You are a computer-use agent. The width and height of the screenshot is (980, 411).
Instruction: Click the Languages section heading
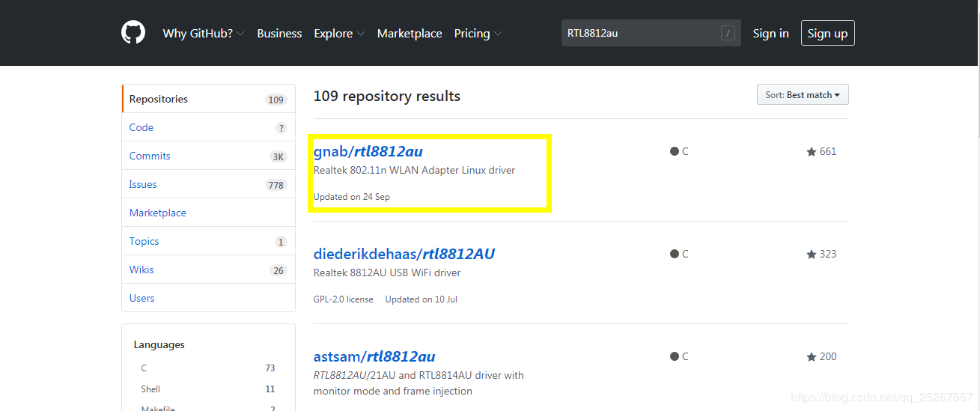pos(159,344)
